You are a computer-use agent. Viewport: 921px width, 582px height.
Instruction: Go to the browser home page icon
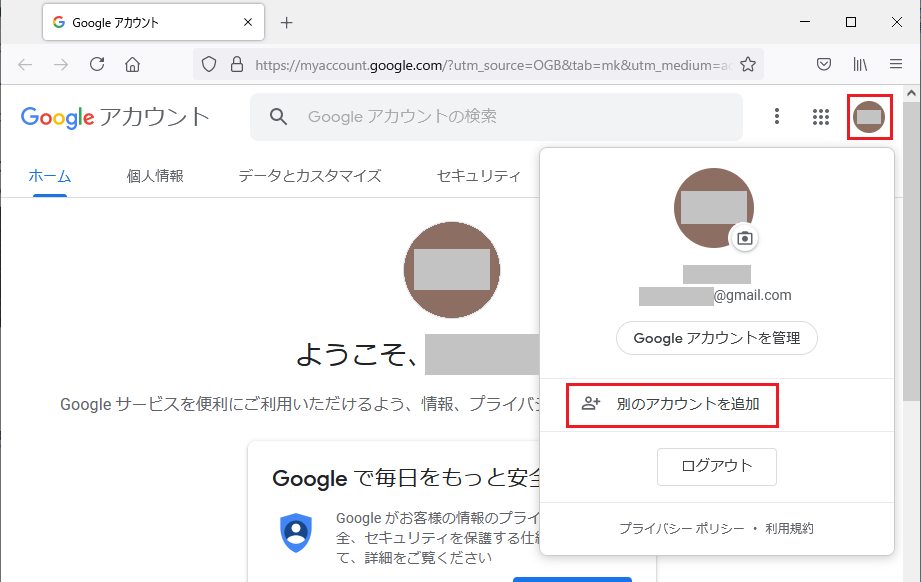click(132, 64)
